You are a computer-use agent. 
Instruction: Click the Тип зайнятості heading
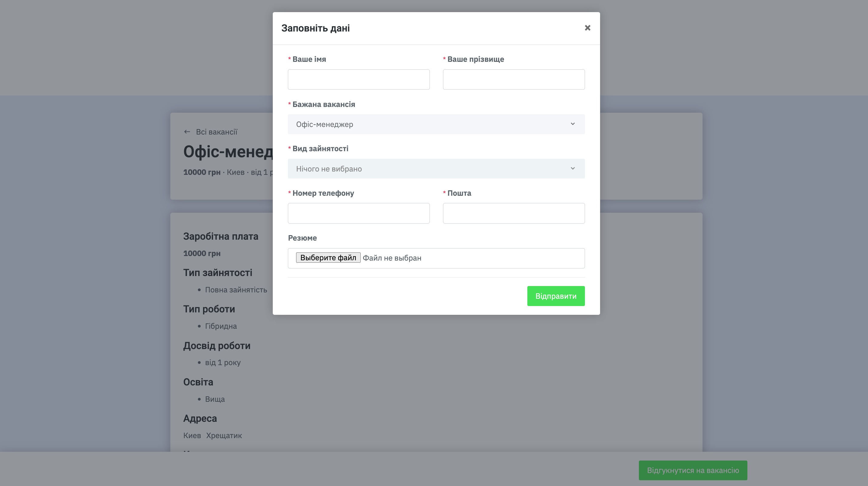218,273
